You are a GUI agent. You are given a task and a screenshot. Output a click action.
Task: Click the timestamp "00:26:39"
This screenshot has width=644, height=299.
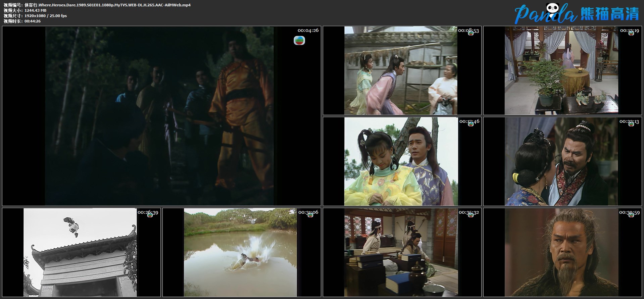pyautogui.click(x=148, y=212)
